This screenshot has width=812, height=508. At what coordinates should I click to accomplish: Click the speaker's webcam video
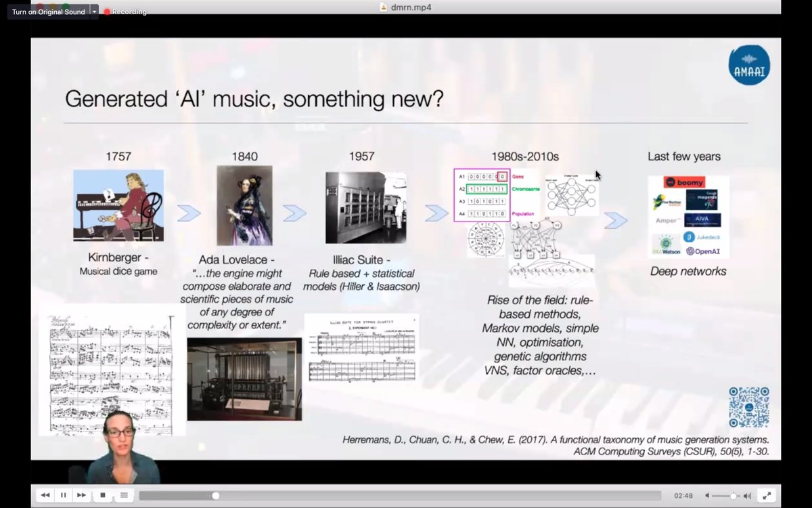tap(121, 447)
